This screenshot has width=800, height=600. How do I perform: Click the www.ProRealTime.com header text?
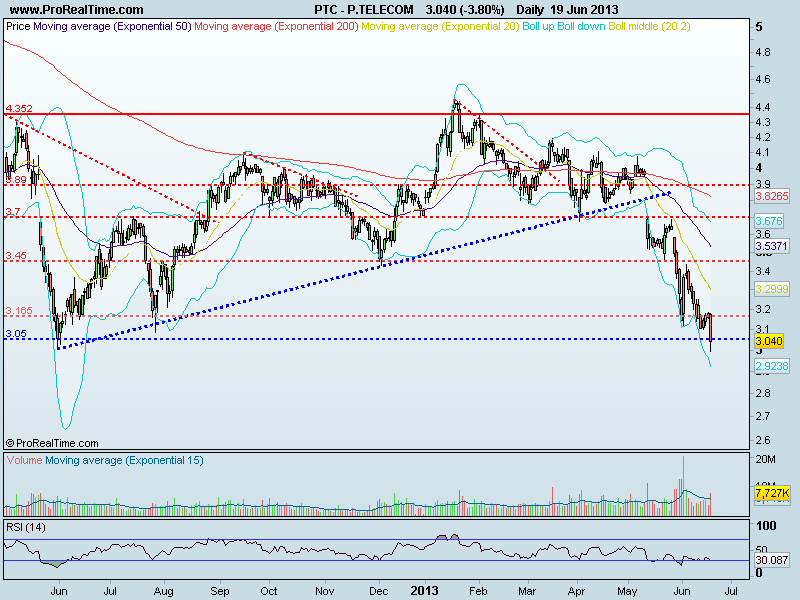[x=77, y=10]
